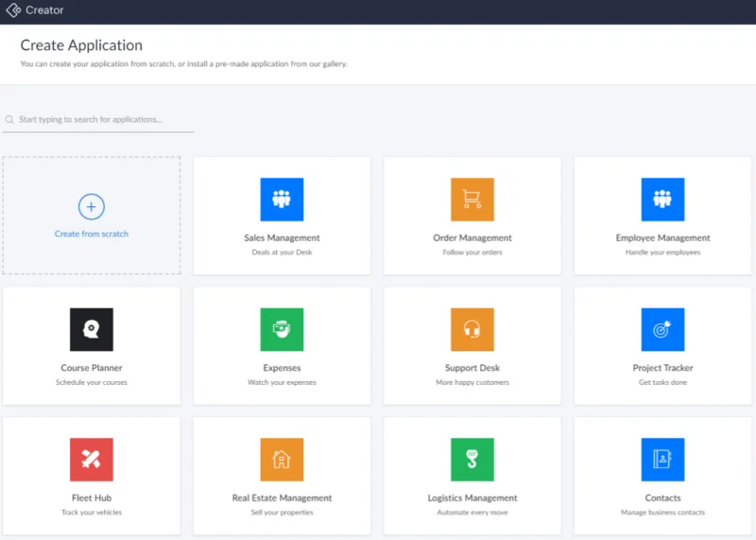Click the Get tasks done subtitle
Screen dimensions: 756x540
point(663,382)
